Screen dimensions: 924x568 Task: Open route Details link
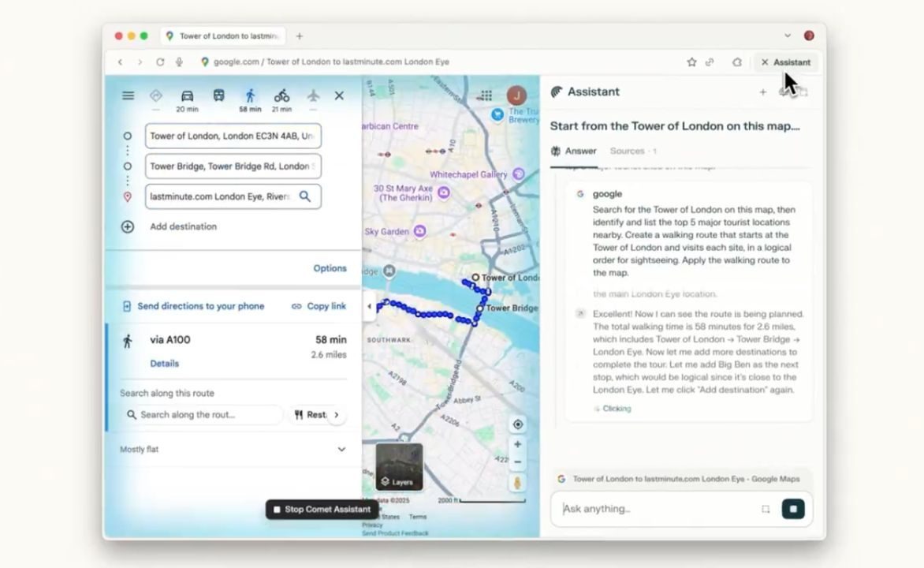[164, 364]
